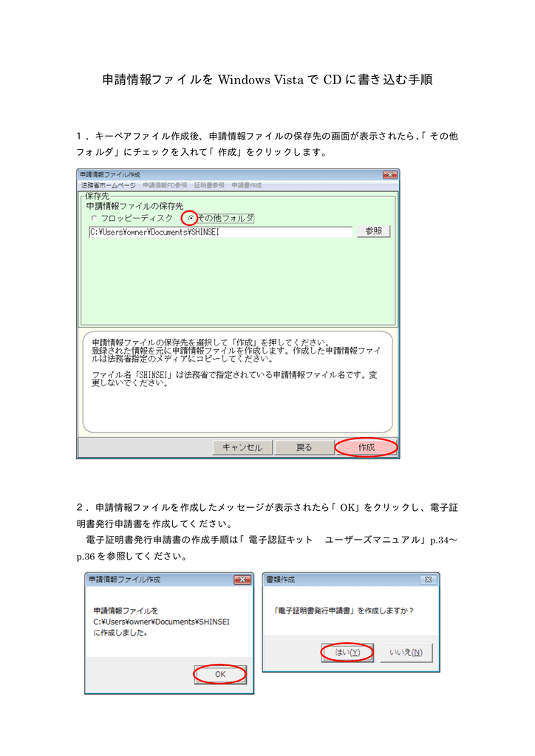Screen dimensions: 535x756
Task: Click OK in the file created dialog
Action: pyautogui.click(x=220, y=674)
